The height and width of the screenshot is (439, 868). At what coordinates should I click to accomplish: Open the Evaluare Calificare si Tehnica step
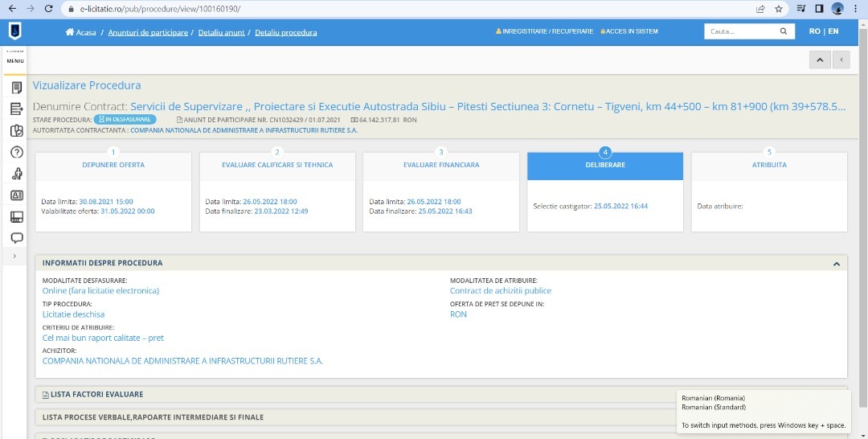tap(277, 165)
